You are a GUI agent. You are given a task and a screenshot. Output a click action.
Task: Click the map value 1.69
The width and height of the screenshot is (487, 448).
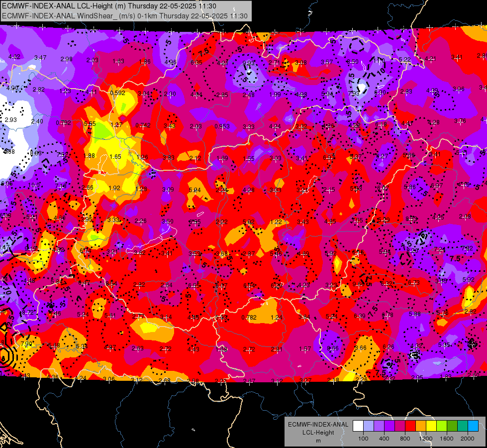222,158
